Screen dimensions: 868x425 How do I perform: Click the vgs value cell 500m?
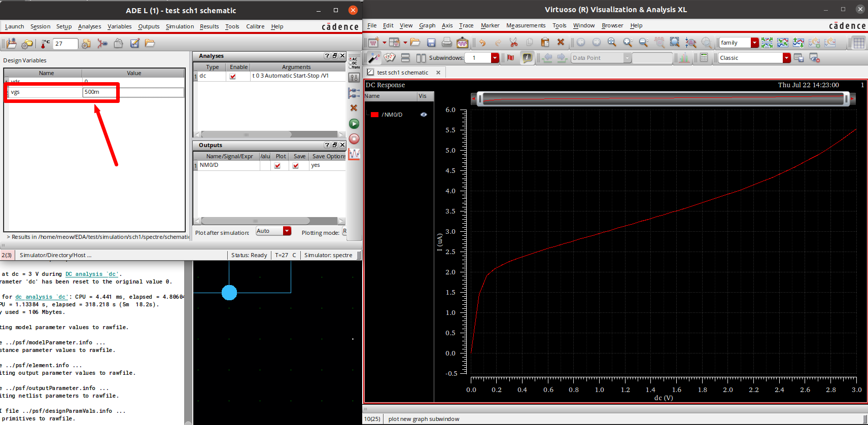tap(133, 92)
